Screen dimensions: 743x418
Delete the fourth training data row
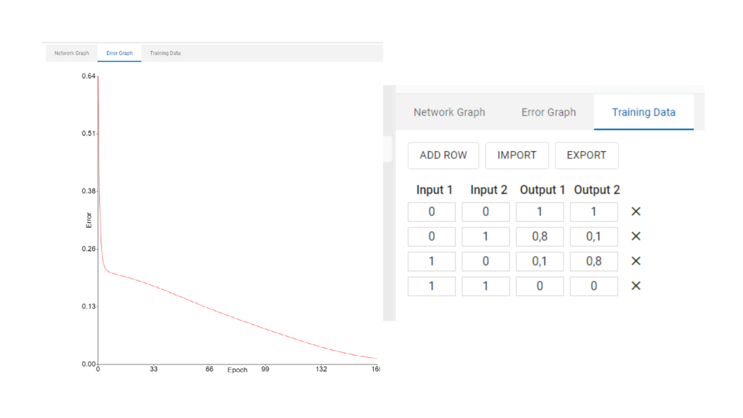click(636, 286)
